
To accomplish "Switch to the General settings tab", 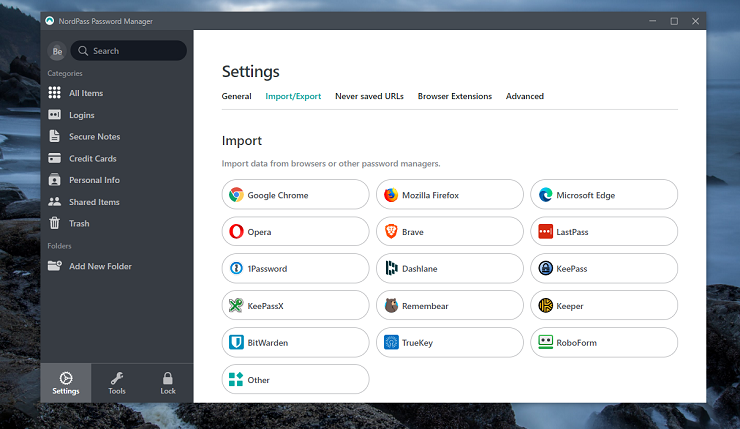I will (x=236, y=96).
